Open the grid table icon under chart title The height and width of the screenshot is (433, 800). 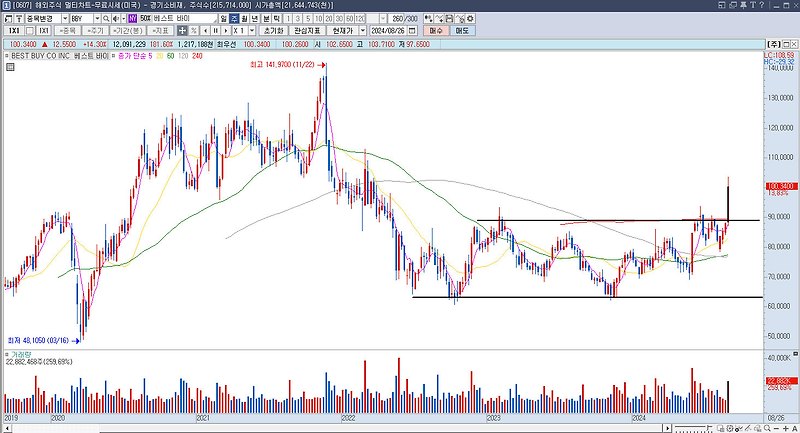[x=10, y=67]
